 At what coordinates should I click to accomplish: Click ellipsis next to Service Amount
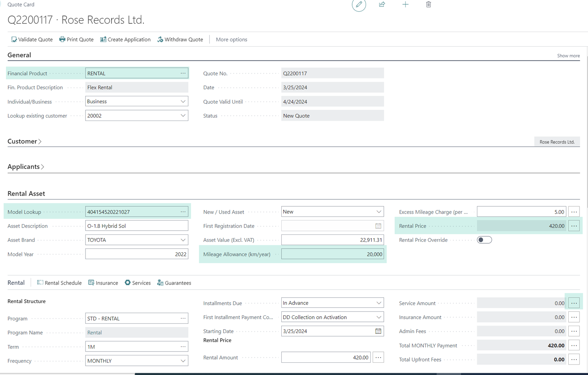574,303
